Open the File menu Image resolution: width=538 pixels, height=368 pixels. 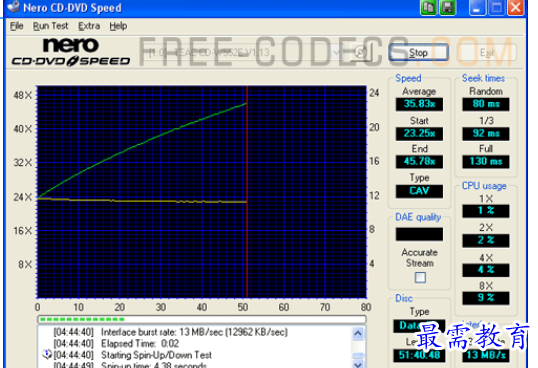(x=16, y=26)
